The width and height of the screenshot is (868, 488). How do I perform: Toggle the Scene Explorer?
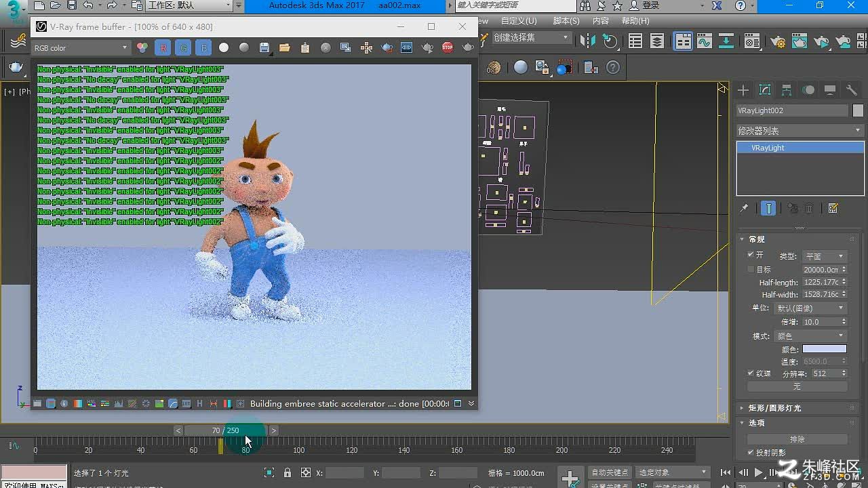pyautogui.click(x=635, y=41)
